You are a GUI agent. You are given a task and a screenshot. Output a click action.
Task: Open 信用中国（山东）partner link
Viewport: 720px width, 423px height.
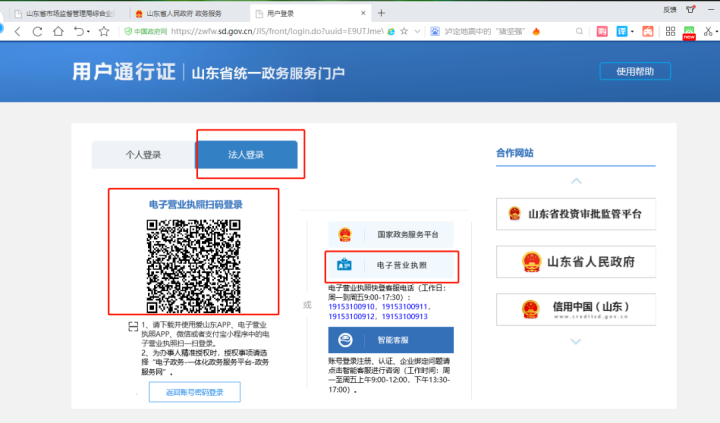pos(576,310)
